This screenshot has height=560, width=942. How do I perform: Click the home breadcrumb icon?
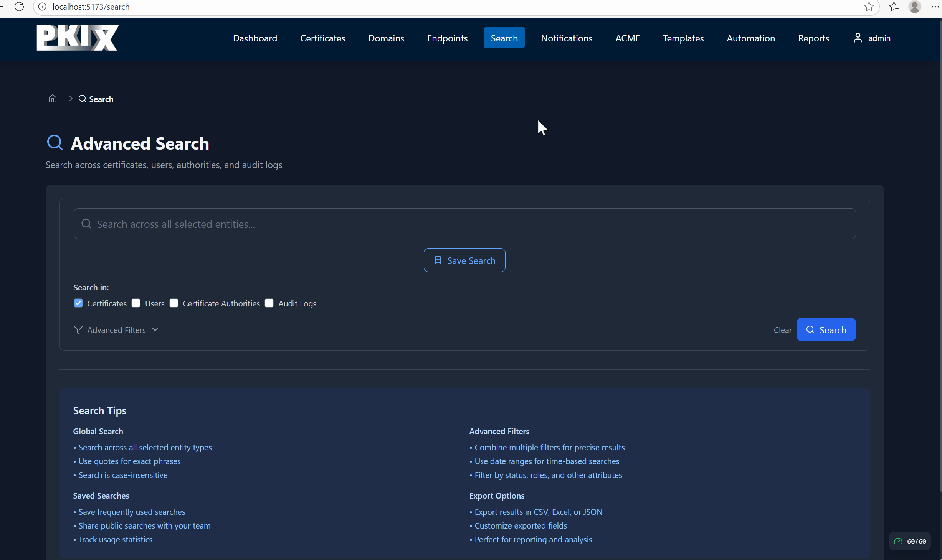click(x=53, y=99)
